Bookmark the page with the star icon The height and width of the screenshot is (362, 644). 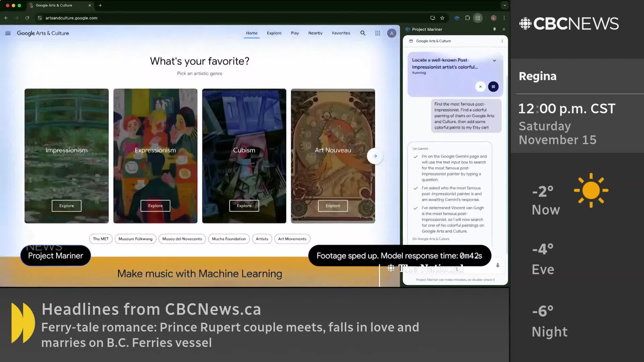442,18
